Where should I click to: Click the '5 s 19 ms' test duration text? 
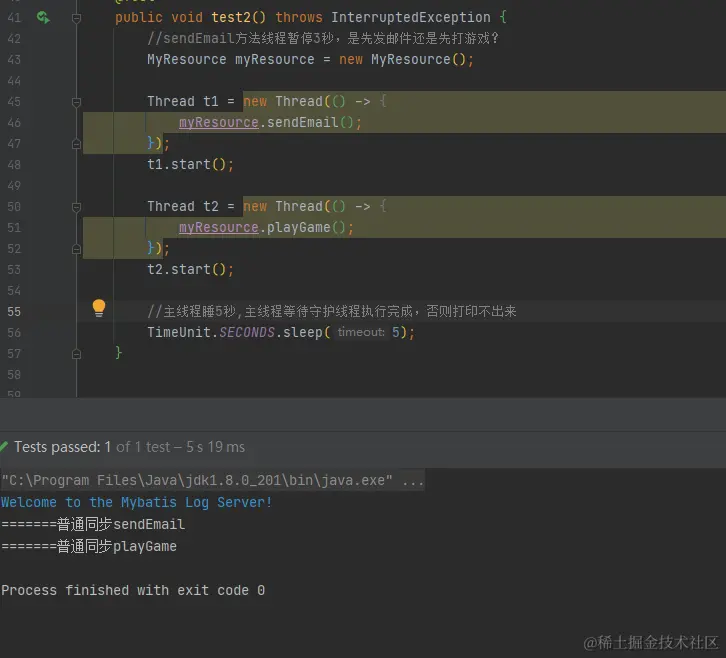[215, 447]
